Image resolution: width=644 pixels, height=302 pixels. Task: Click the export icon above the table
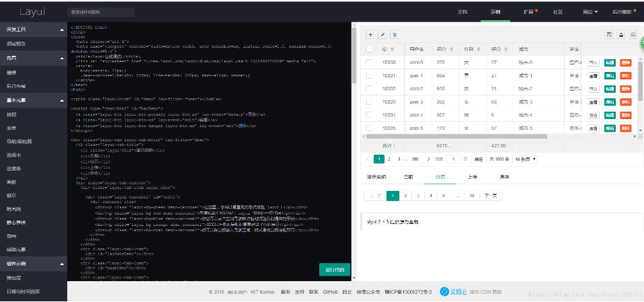(x=621, y=35)
